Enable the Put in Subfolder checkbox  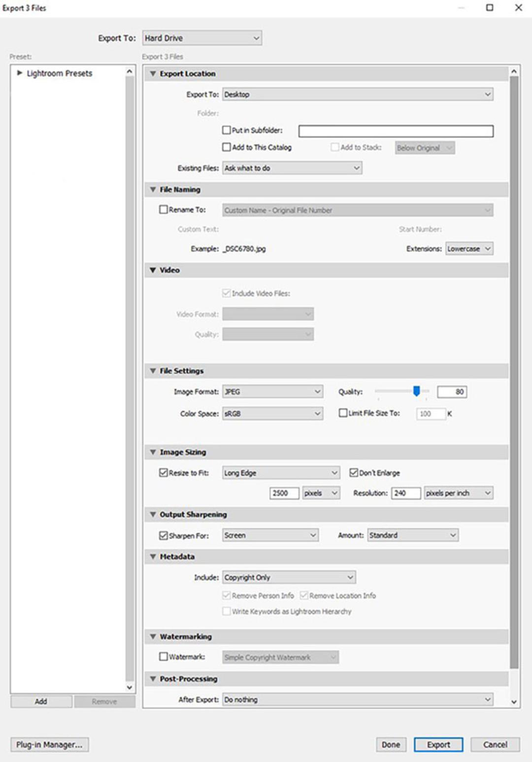(x=227, y=130)
